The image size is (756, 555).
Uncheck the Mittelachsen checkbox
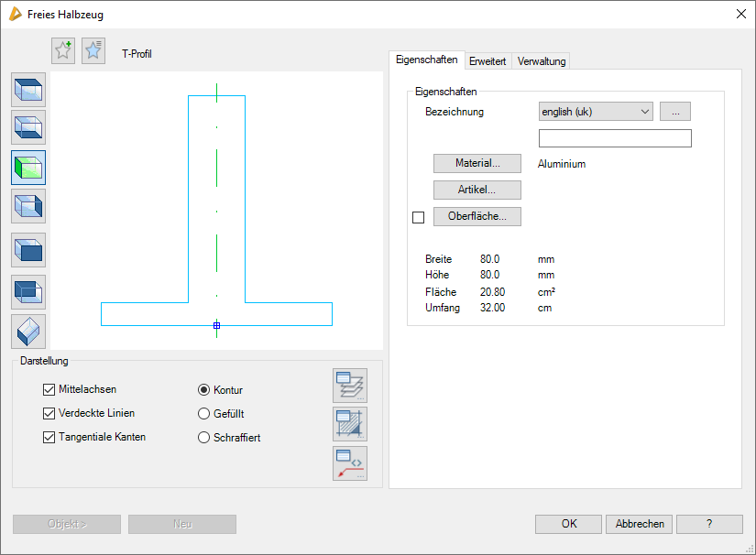[49, 389]
